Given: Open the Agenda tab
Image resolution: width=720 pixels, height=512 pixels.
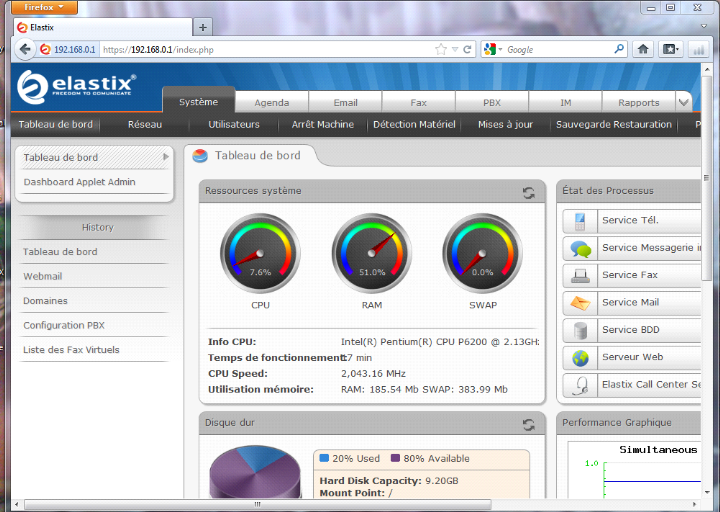Looking at the screenshot, I should coord(271,102).
